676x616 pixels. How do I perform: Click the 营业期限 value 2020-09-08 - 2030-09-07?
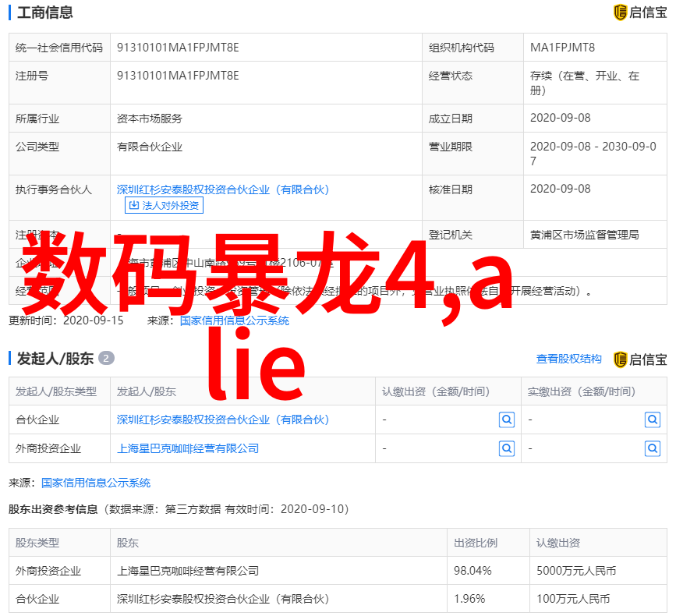tap(593, 154)
